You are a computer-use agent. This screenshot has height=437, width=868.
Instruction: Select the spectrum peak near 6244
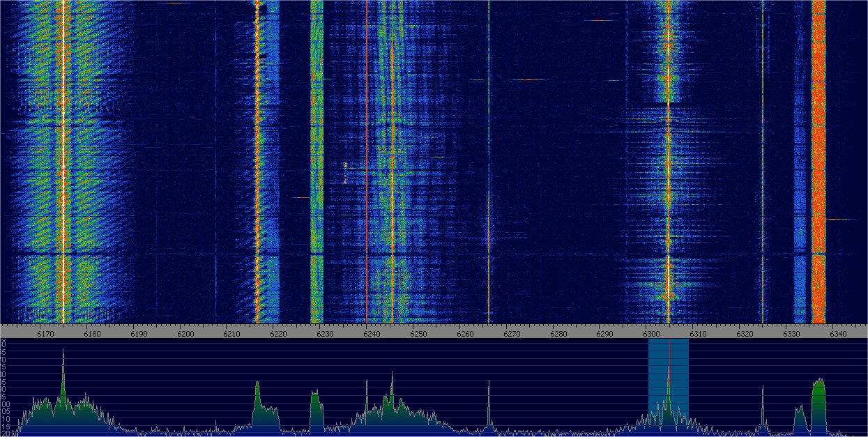[392, 376]
